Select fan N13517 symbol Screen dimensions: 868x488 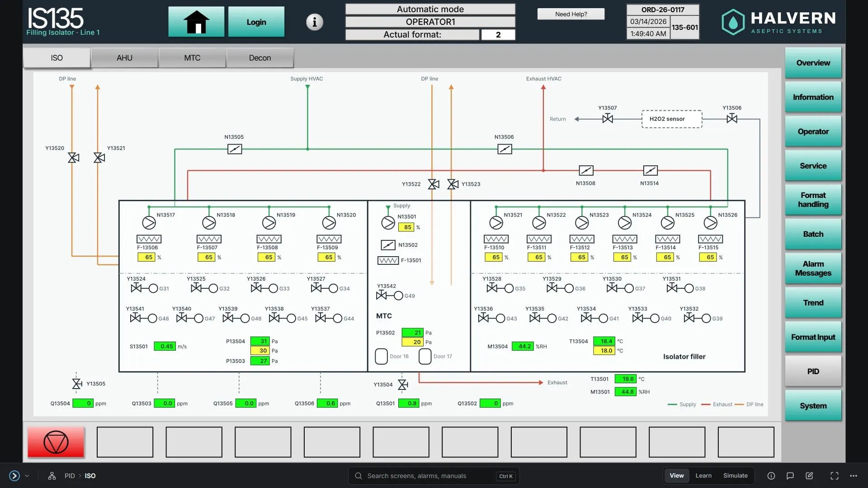pyautogui.click(x=149, y=223)
